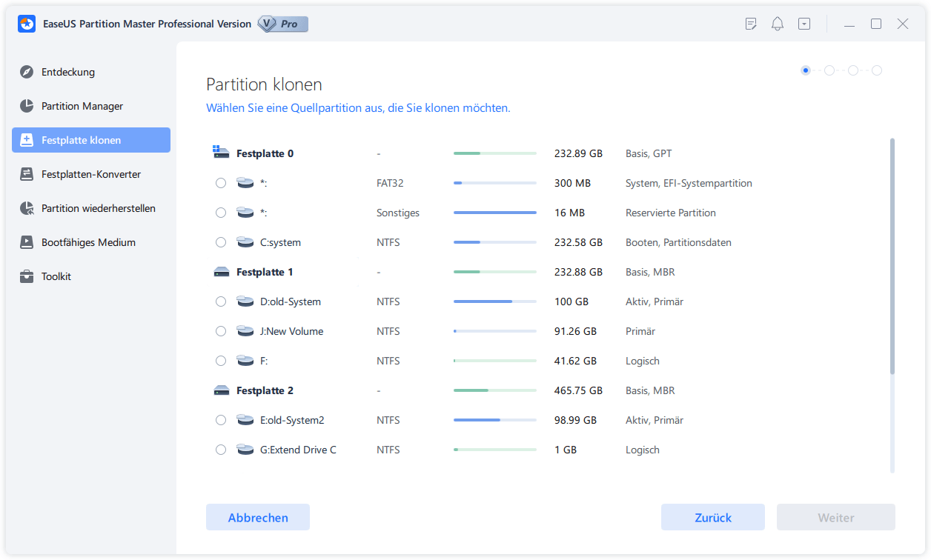Click the partition list vertical scrollbar

(x=892, y=256)
